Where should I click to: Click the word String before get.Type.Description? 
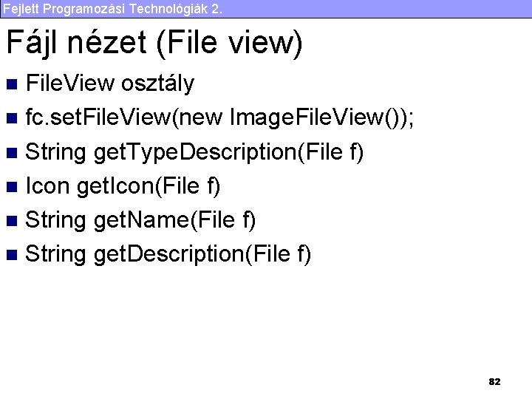[x=55, y=152]
